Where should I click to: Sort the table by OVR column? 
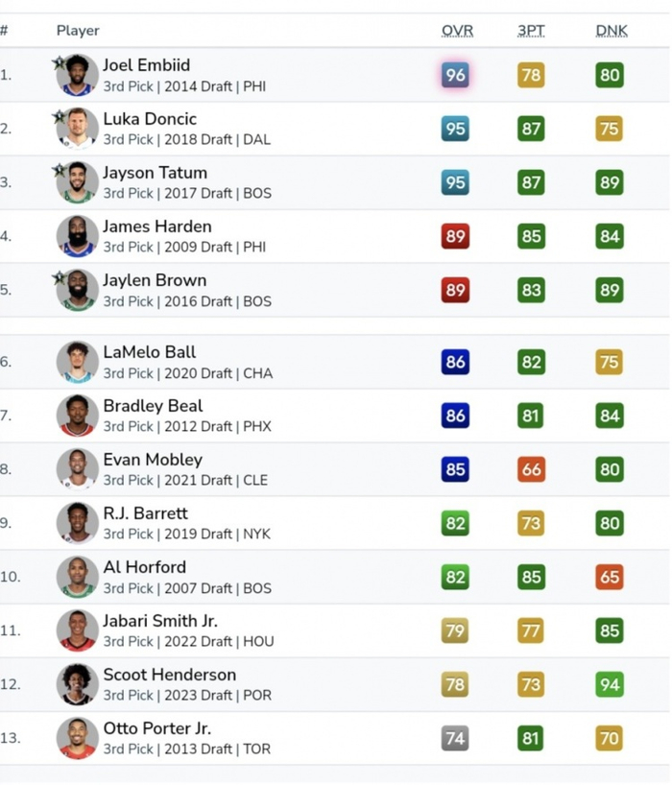pos(457,31)
